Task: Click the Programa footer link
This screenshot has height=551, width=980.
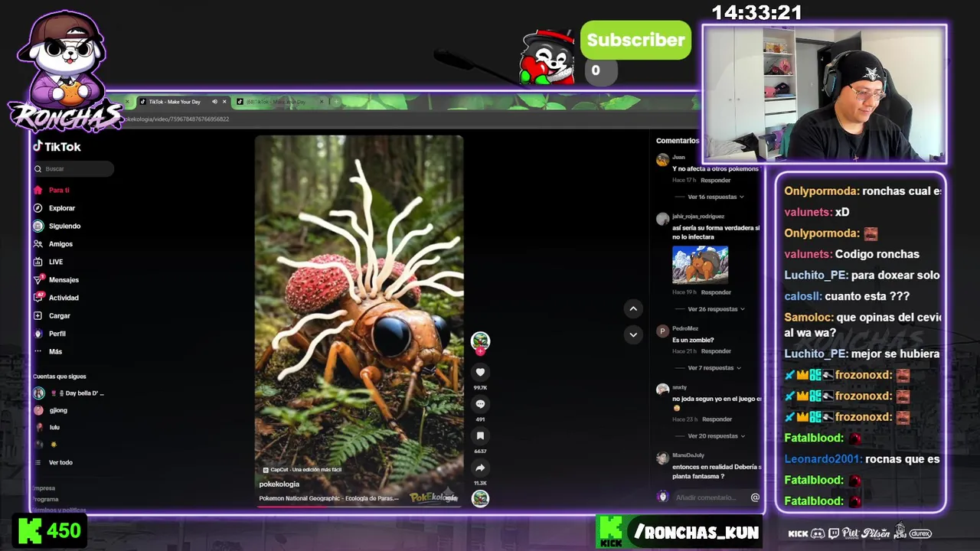Action: click(46, 499)
